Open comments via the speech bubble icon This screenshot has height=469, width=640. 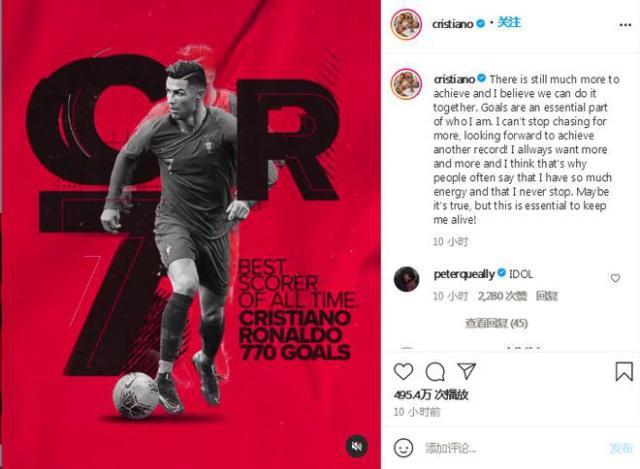(435, 371)
